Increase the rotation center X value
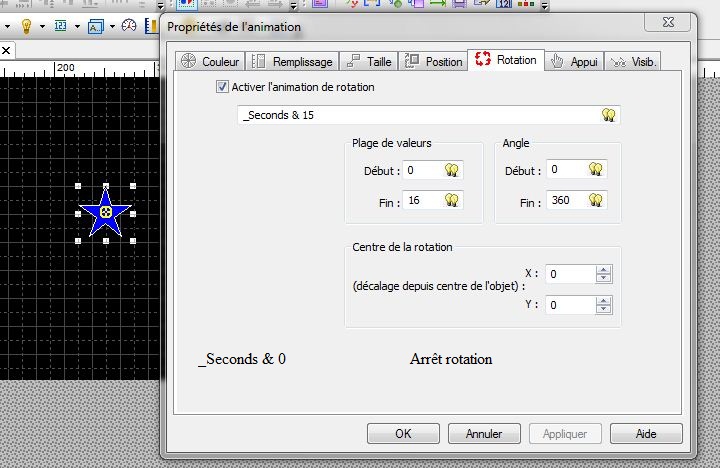This screenshot has height=468, width=720. tap(603, 269)
